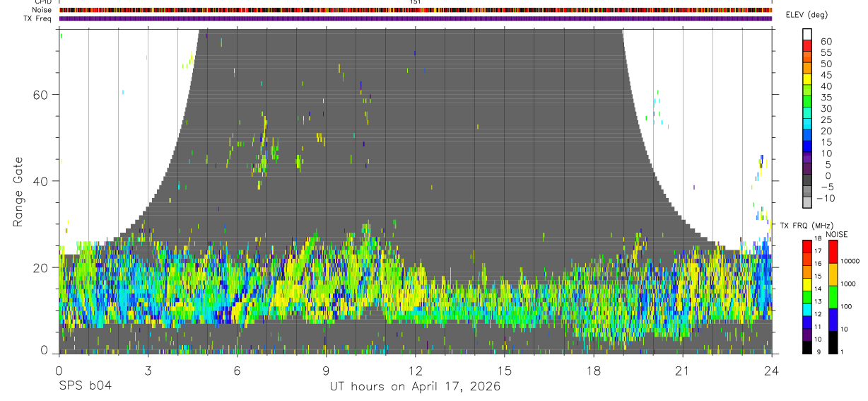Click the NOISE legend title
The image size is (868, 401).
click(836, 234)
